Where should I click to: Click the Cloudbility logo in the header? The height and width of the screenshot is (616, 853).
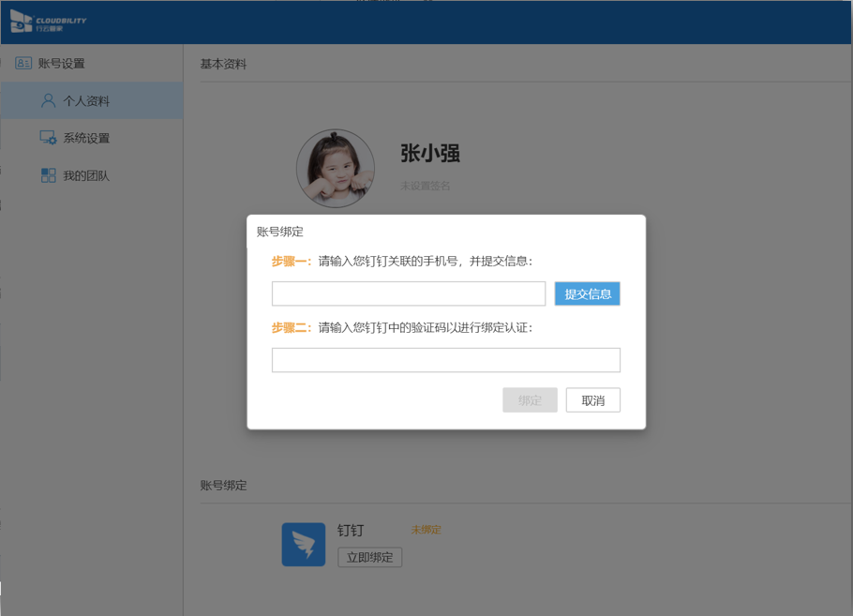[49, 22]
